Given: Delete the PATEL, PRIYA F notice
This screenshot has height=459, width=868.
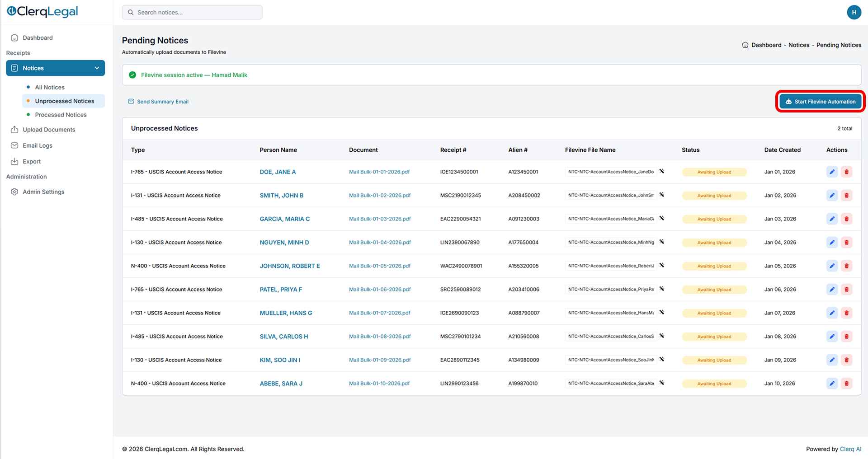Looking at the screenshot, I should (847, 290).
